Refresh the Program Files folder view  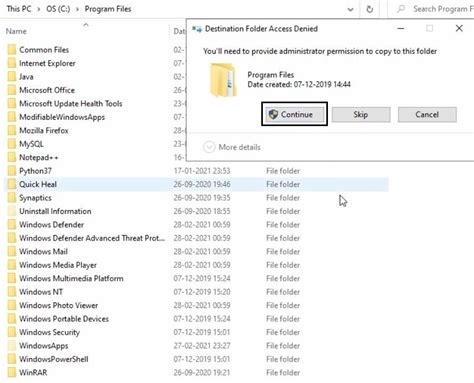[x=370, y=9]
